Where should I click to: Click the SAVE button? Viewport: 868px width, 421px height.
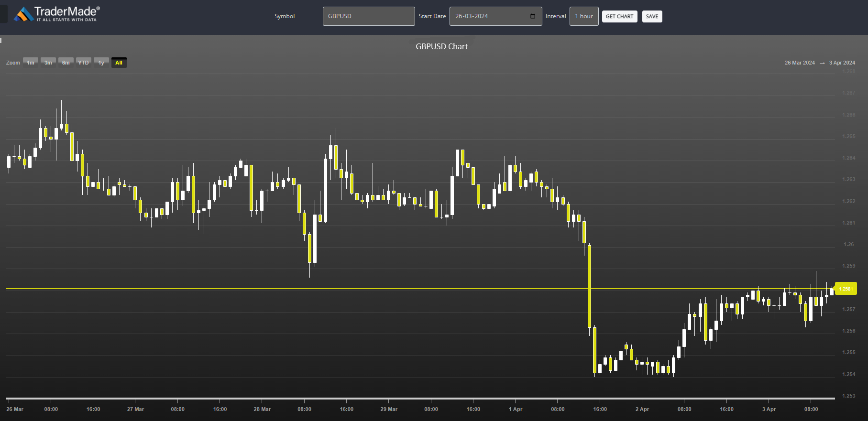652,16
